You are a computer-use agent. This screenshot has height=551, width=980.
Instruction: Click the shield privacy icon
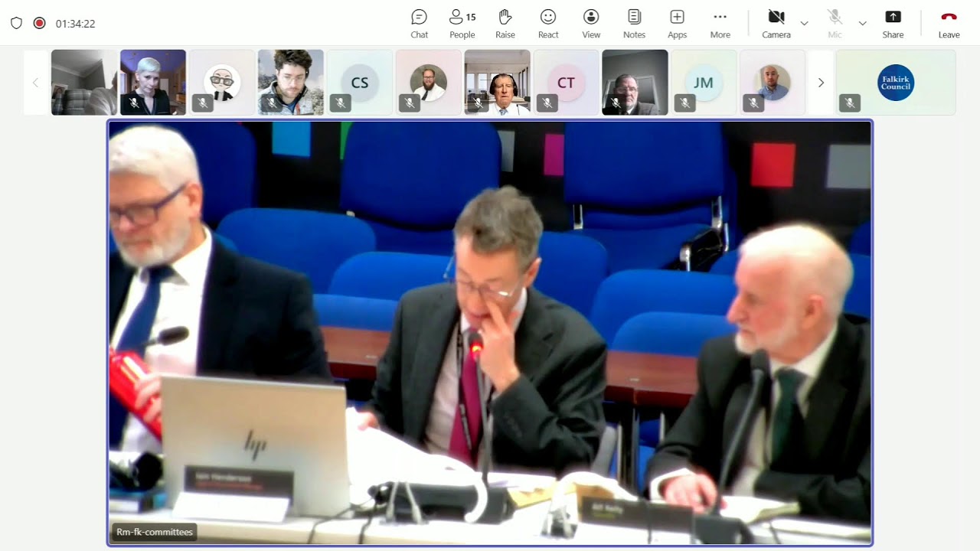(16, 23)
